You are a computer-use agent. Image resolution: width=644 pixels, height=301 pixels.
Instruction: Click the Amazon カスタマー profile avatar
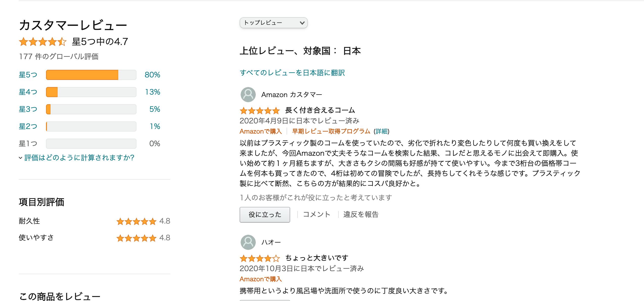248,95
